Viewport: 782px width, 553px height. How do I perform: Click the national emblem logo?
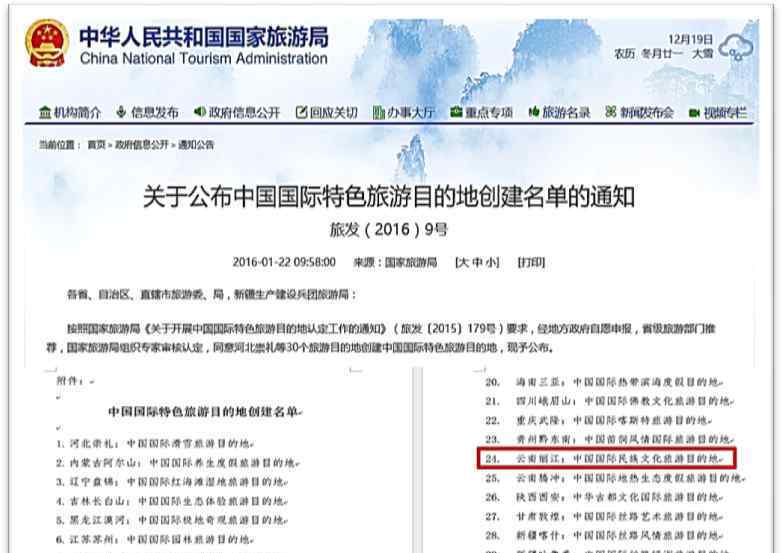pyautogui.click(x=46, y=43)
